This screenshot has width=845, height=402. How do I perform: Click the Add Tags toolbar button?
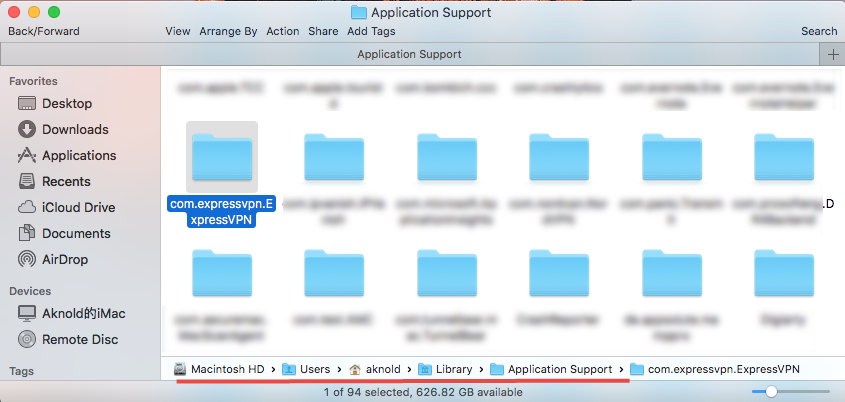[371, 31]
